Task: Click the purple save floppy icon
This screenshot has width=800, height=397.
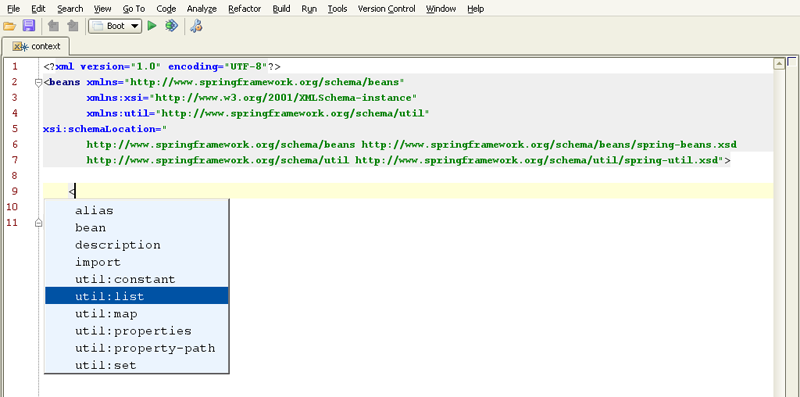Action: coord(29,26)
